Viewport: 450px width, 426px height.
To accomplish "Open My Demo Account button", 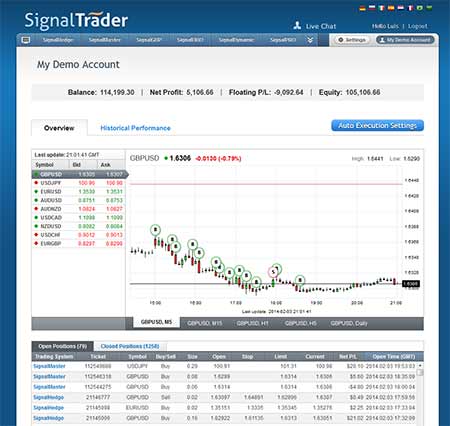I will [x=405, y=40].
